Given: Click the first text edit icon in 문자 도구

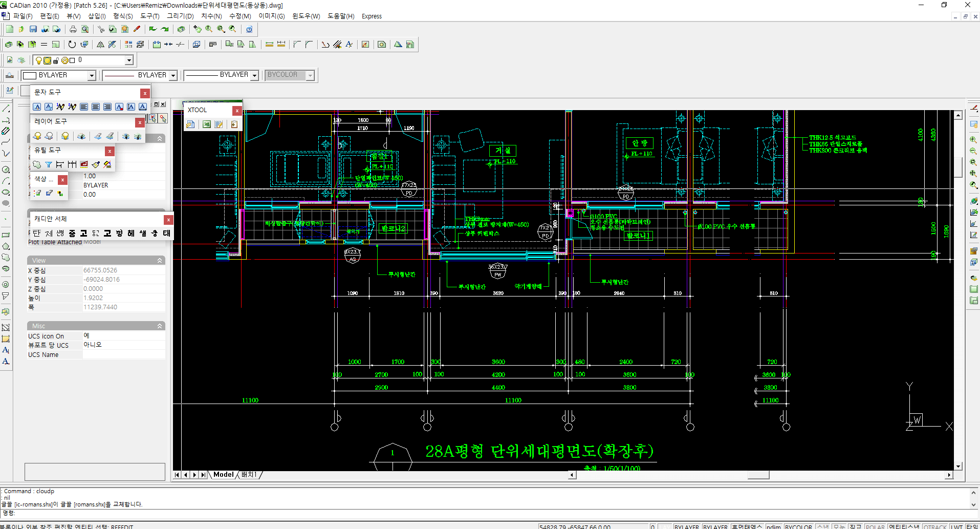Looking at the screenshot, I should pyautogui.click(x=37, y=107).
